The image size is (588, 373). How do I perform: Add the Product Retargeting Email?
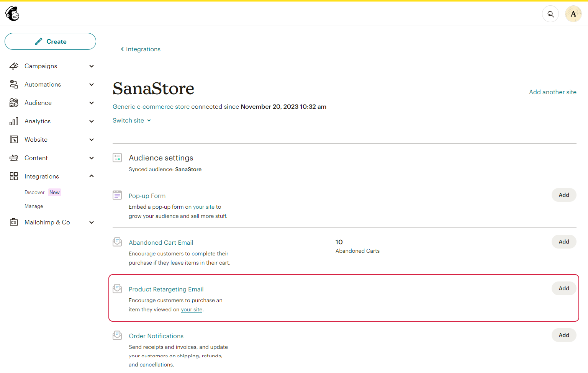pos(564,288)
